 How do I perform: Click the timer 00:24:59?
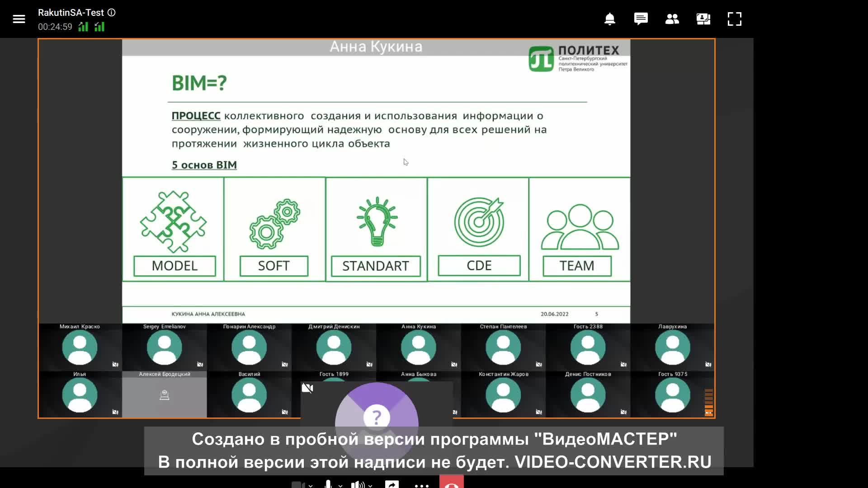[x=55, y=27]
